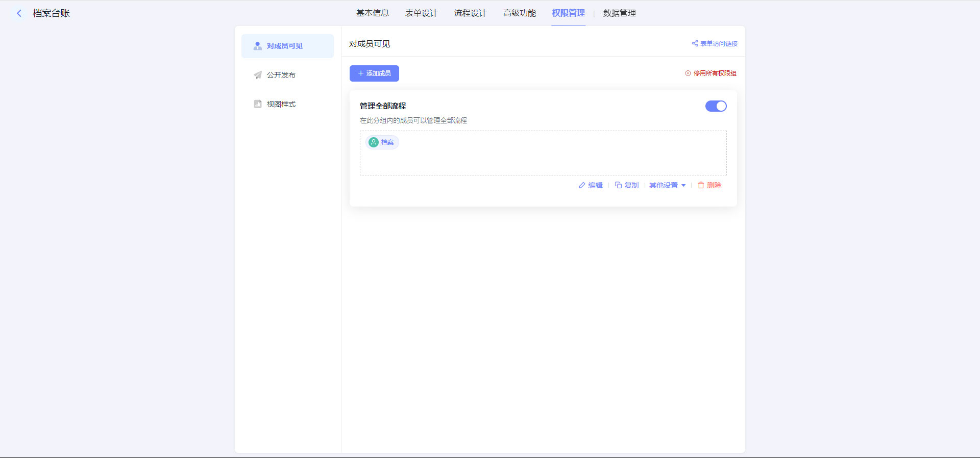
Task: Click the paper plane 公开发布 icon
Action: click(x=258, y=75)
